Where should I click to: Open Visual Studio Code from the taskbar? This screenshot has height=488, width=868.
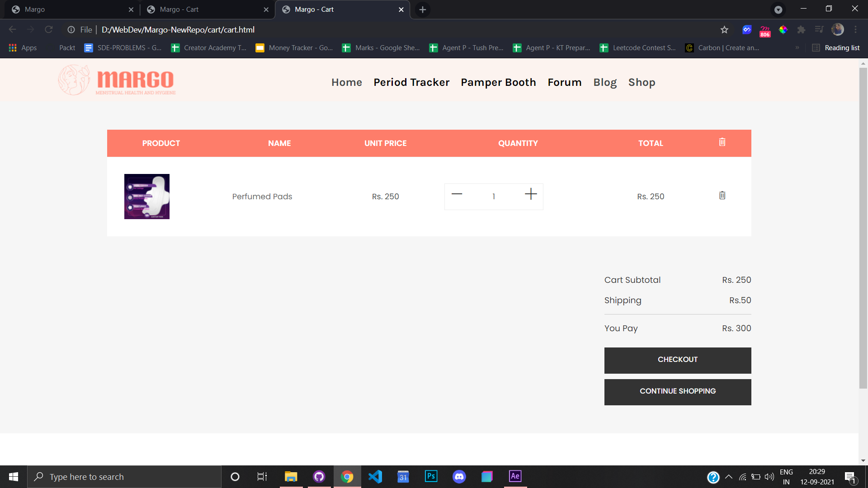pyautogui.click(x=375, y=477)
